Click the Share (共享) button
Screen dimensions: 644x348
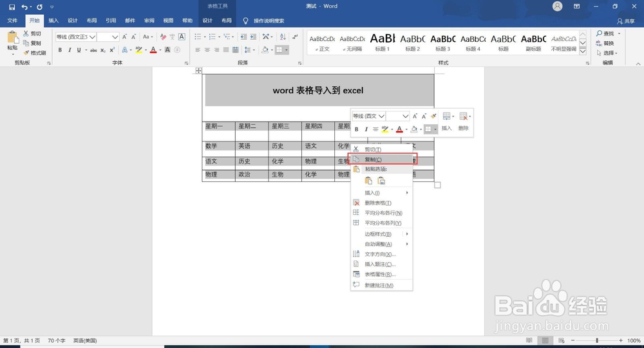(x=626, y=21)
